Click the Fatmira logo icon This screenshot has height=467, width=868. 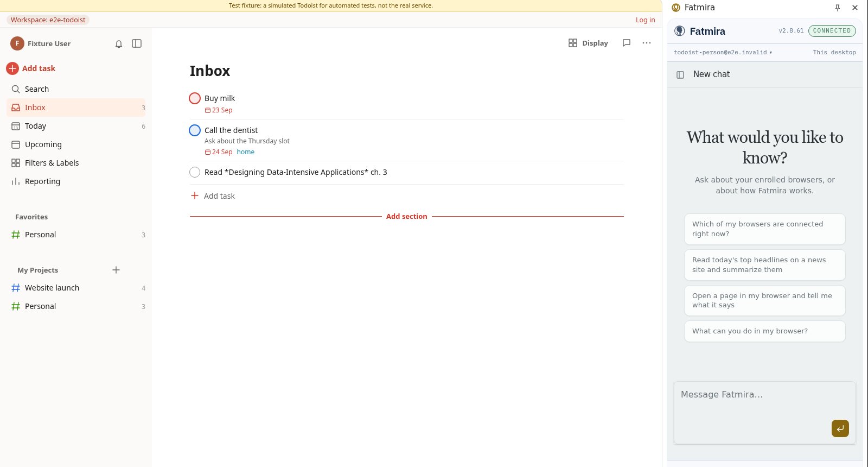pyautogui.click(x=680, y=31)
